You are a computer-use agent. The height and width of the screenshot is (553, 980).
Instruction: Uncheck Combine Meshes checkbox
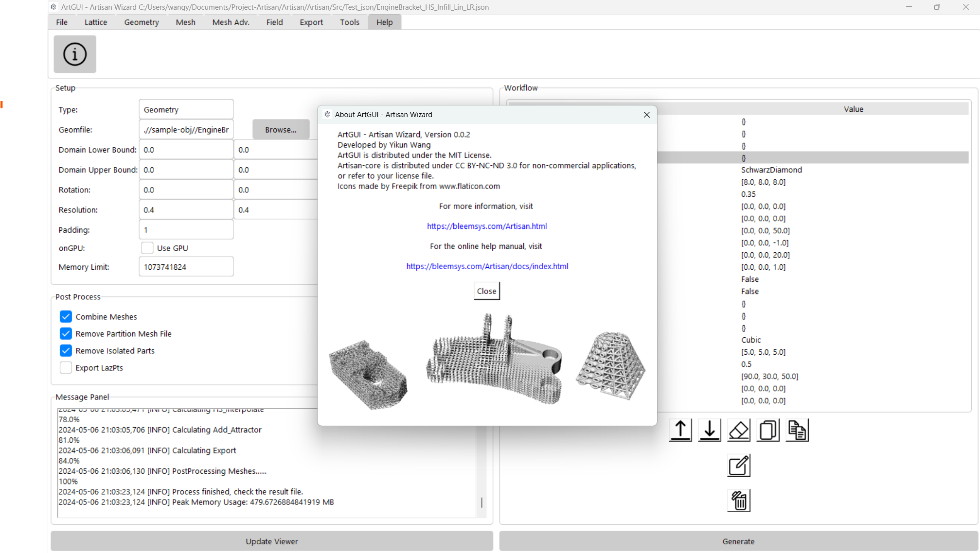tap(66, 317)
